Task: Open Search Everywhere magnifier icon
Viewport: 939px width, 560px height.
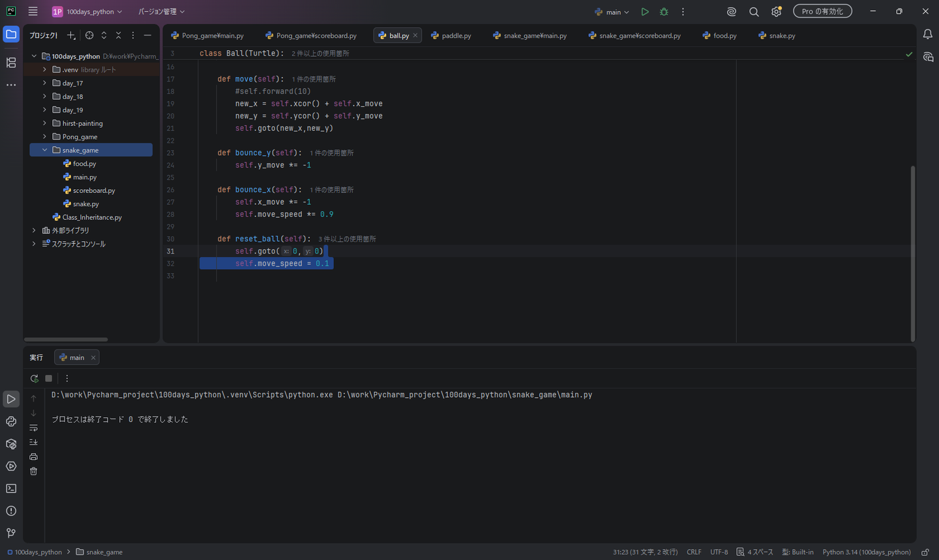Action: (x=754, y=12)
